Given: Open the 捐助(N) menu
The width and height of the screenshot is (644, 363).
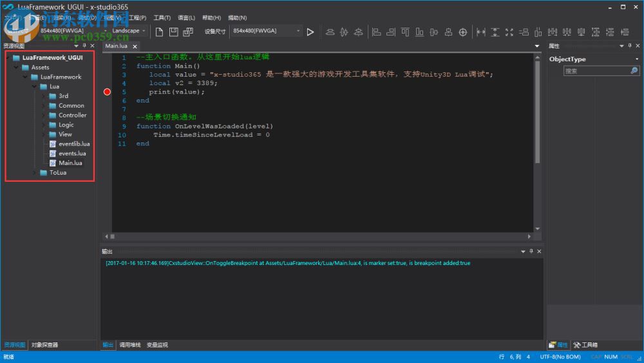Looking at the screenshot, I should [238, 17].
